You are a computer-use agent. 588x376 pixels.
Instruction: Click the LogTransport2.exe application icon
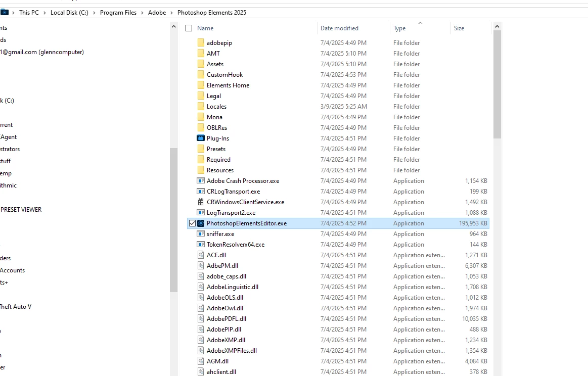(x=201, y=213)
